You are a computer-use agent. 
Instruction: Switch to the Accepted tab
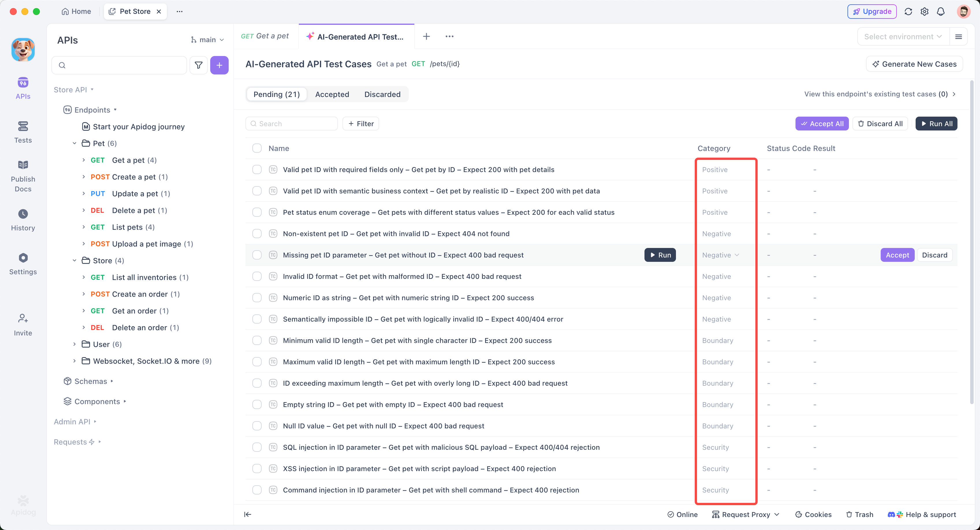(x=332, y=94)
